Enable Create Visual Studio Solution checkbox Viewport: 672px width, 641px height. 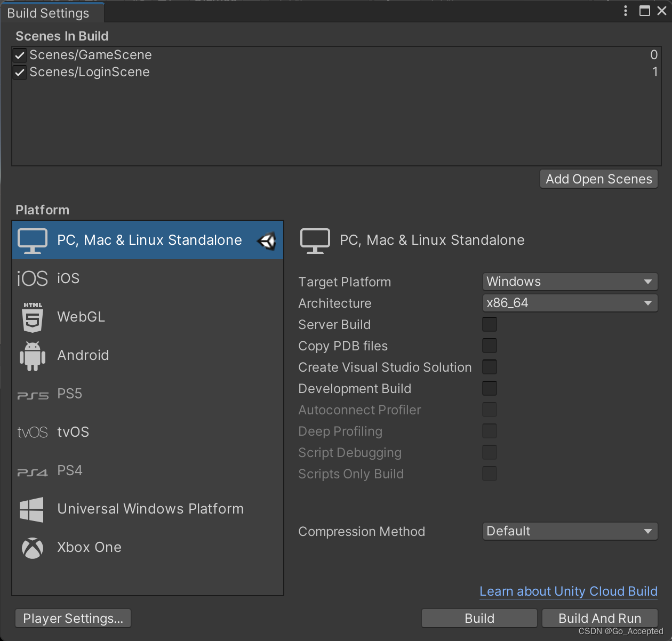pos(490,367)
